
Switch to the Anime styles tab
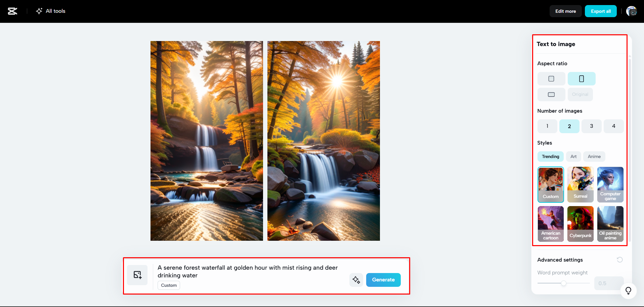[594, 156]
